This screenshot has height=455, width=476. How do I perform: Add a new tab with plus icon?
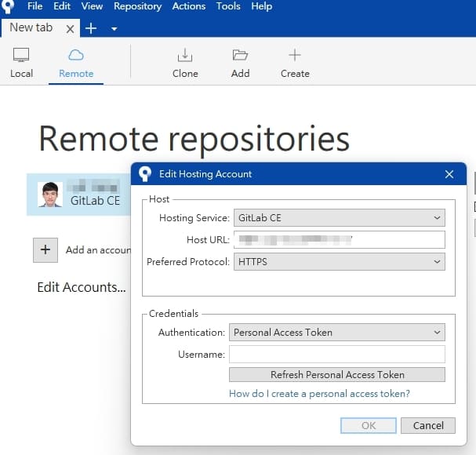91,28
